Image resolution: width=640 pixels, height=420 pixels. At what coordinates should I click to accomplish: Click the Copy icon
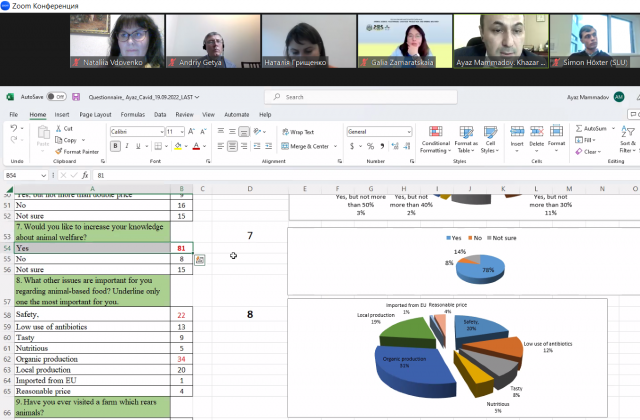coord(58,140)
